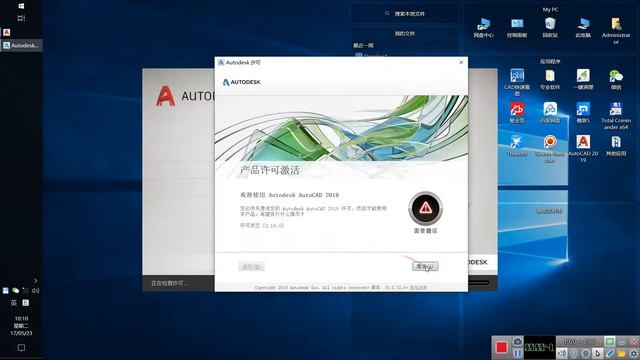Open the Administrator folder icon
Image resolution: width=640 pixels, height=360 pixels.
point(616,31)
